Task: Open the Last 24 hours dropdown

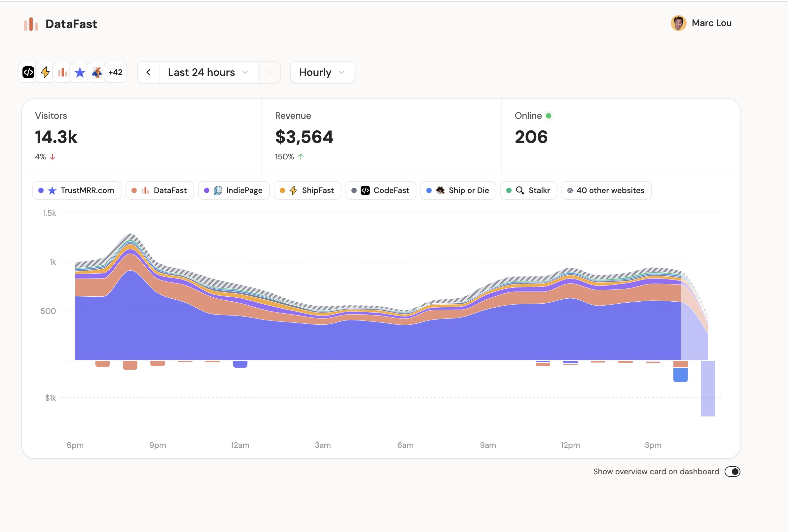Action: 208,72
